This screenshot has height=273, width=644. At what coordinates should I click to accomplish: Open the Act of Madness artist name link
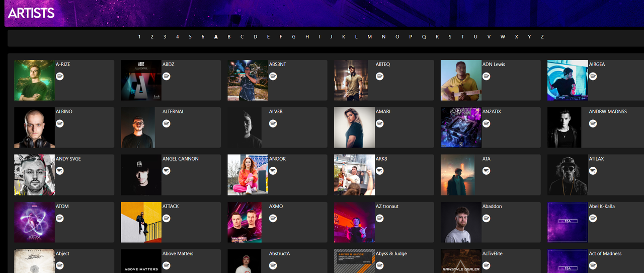(605, 253)
